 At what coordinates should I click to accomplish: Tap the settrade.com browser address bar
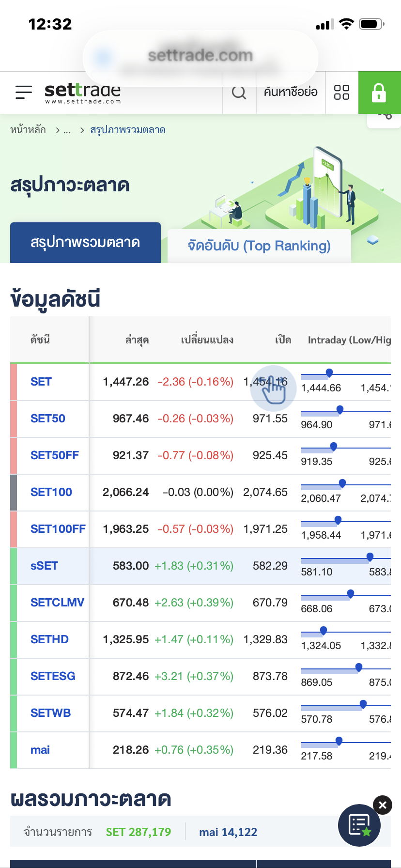200,56
